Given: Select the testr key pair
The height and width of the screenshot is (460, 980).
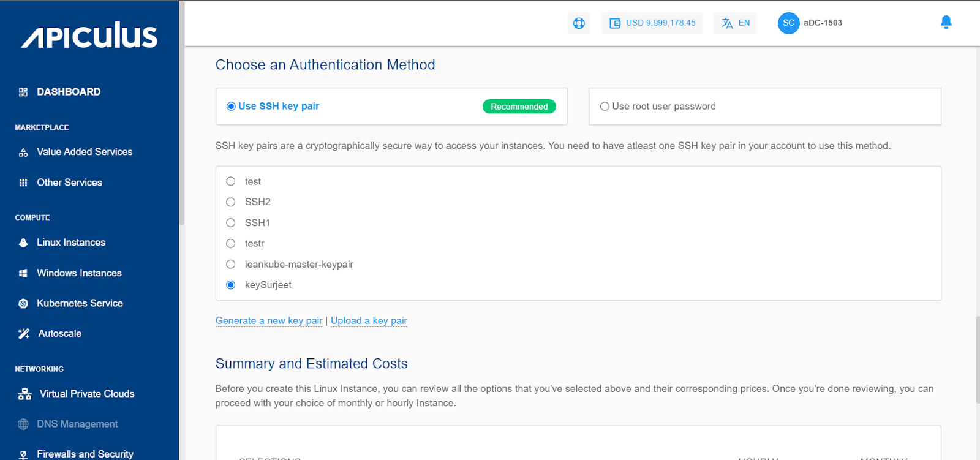Looking at the screenshot, I should 231,244.
